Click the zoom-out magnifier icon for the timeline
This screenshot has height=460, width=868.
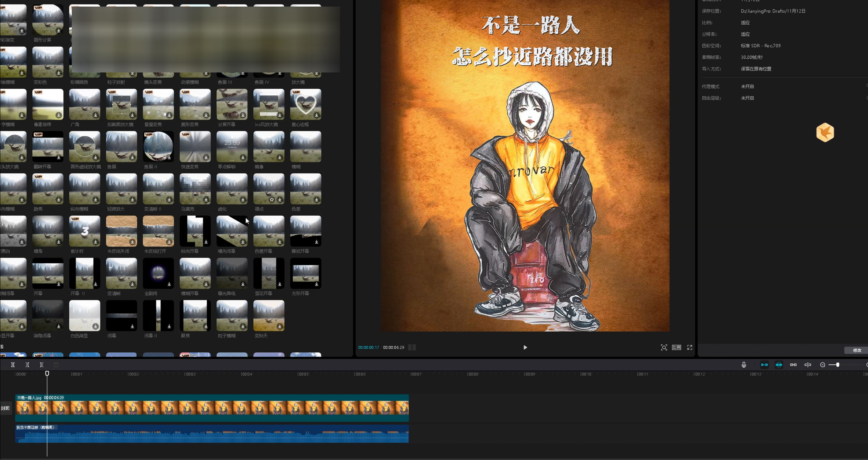[823, 364]
